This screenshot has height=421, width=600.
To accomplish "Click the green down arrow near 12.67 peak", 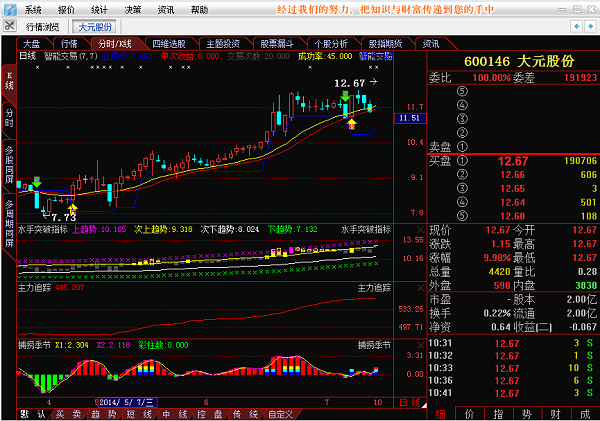I will [x=345, y=97].
